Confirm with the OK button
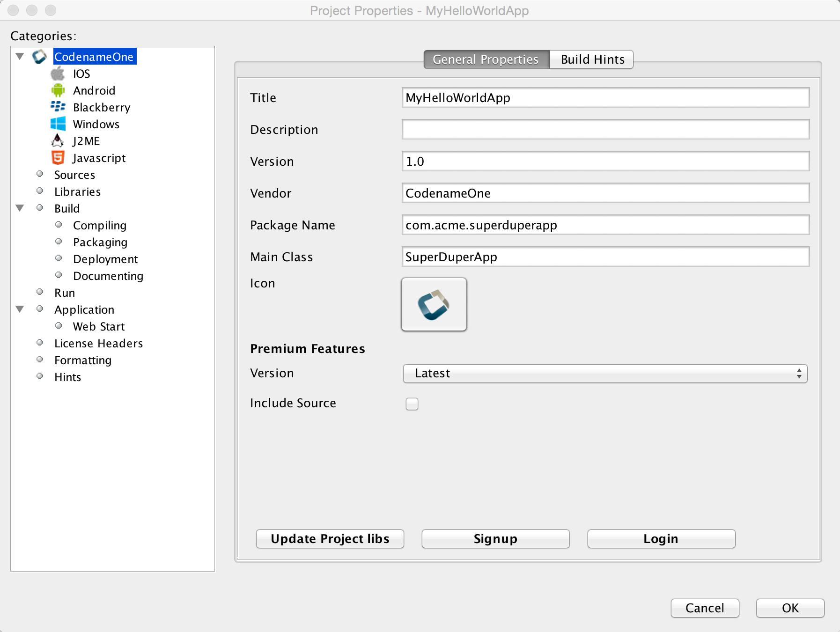The image size is (840, 632). click(790, 608)
